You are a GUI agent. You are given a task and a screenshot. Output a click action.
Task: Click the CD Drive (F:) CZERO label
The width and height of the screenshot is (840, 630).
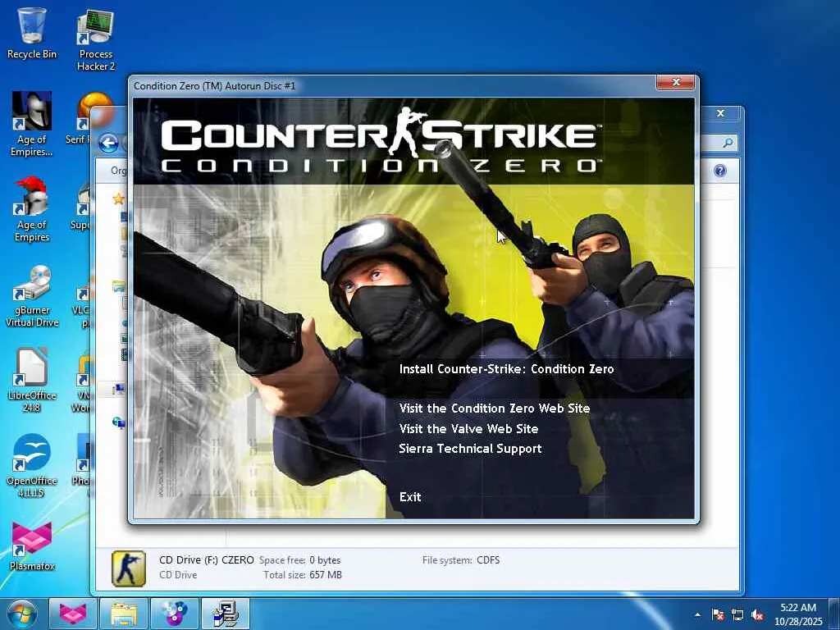(x=206, y=560)
